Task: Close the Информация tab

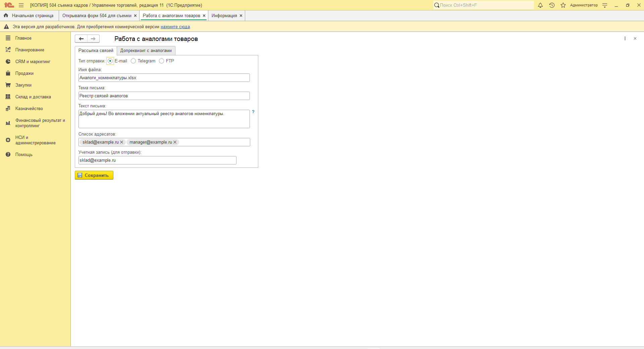Action: tap(241, 16)
